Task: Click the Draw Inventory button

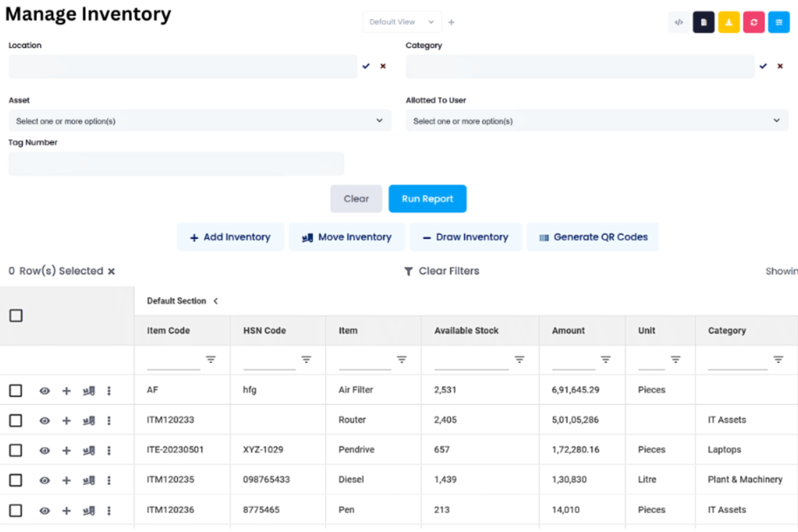Action: (x=466, y=237)
